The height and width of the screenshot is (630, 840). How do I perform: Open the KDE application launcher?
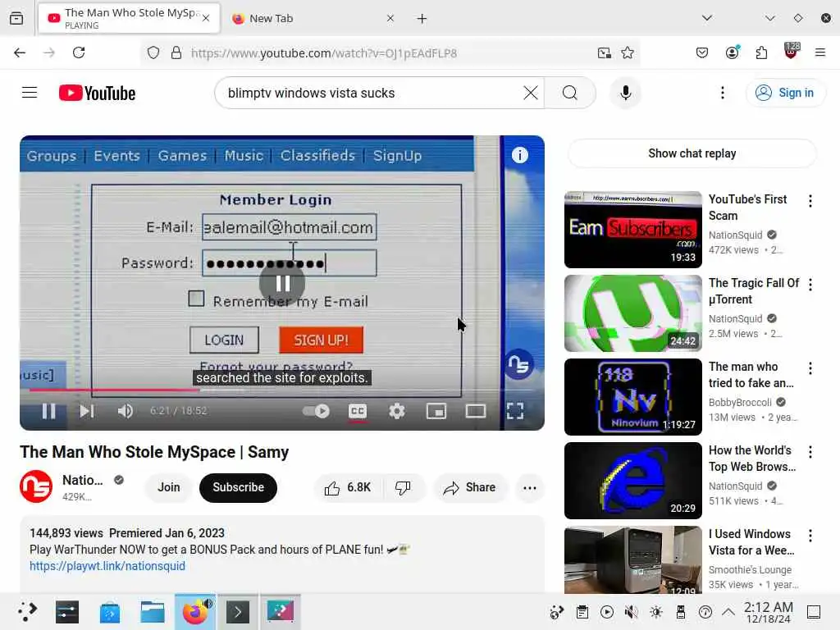[27, 612]
